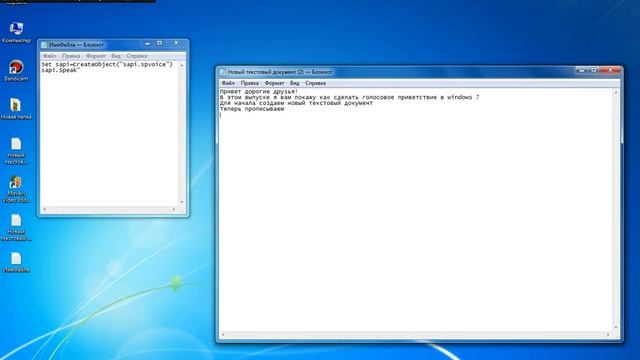Select the Новый текстов... document icon below Новая папка
The height and width of the screenshot is (360, 640).
pos(16,151)
